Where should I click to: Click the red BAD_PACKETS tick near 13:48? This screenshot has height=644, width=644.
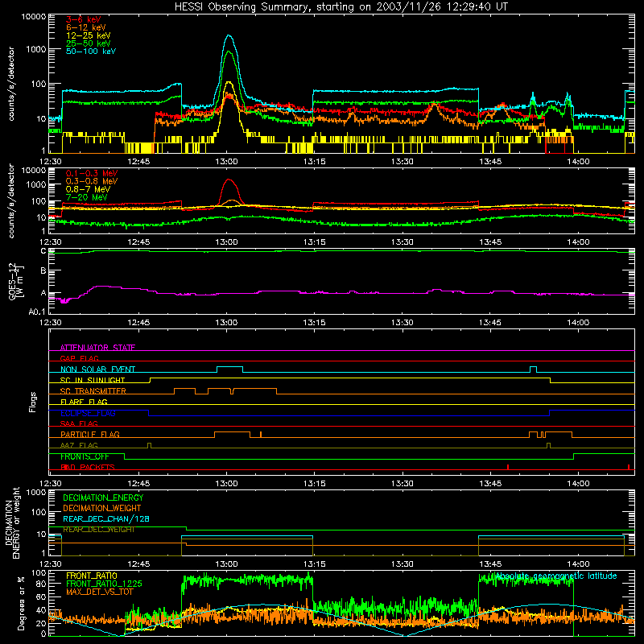tap(508, 467)
